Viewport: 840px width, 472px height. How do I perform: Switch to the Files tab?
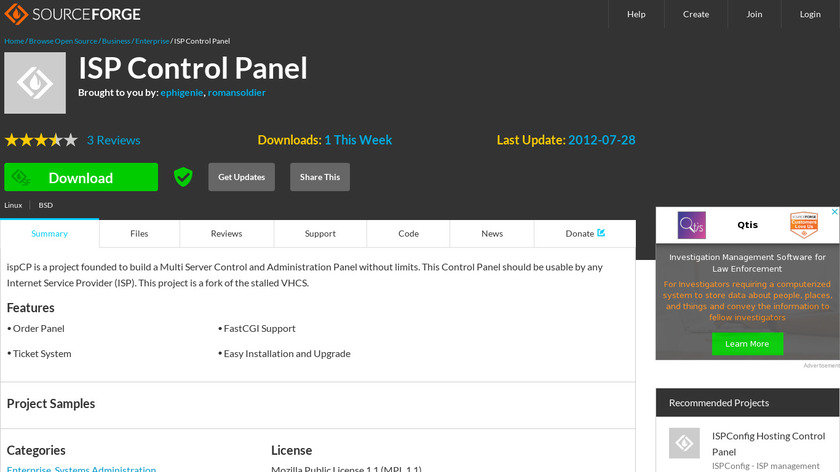coord(139,234)
